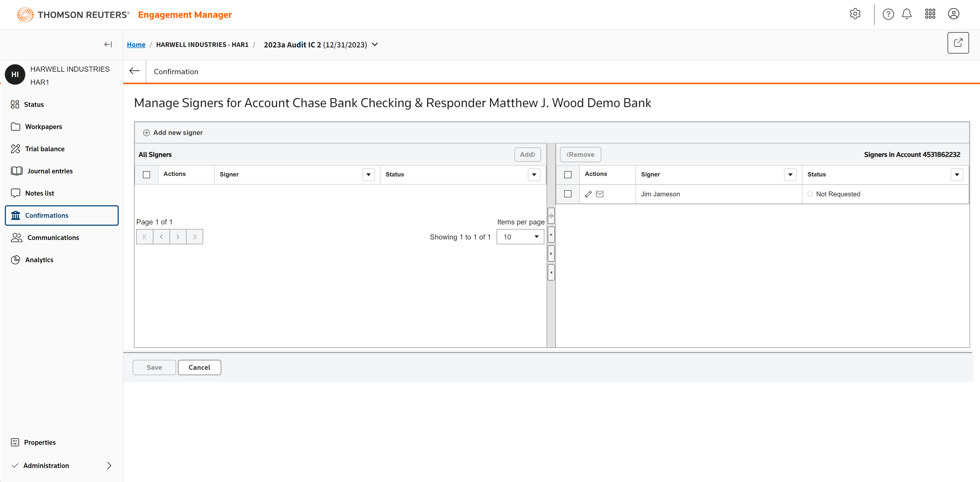Click the help question mark icon
980x482 pixels.
[x=888, y=14]
